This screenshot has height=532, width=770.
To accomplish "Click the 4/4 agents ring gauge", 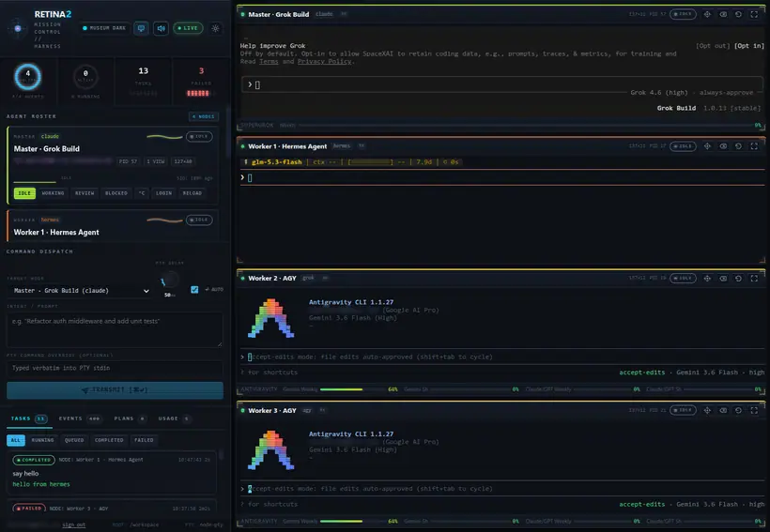I will (x=28, y=77).
